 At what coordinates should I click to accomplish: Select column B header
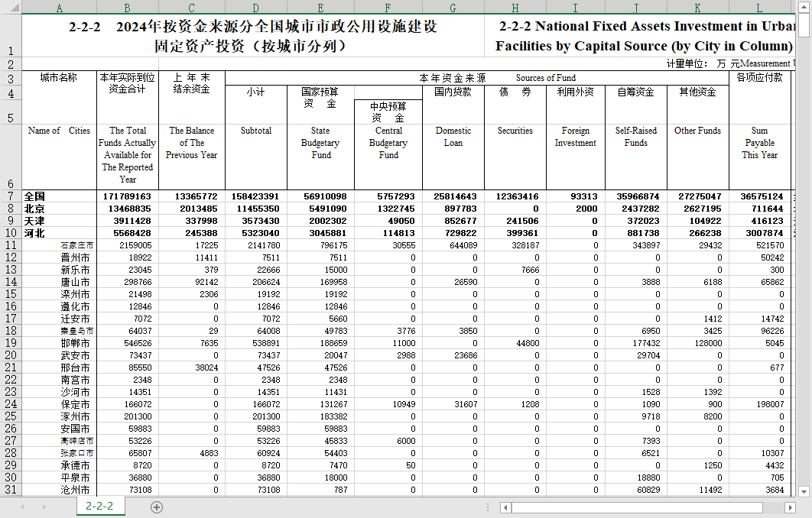(x=128, y=8)
